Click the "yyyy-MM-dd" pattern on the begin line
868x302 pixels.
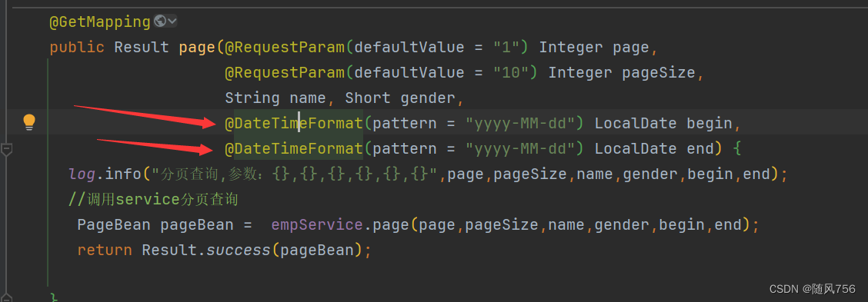[x=520, y=124]
